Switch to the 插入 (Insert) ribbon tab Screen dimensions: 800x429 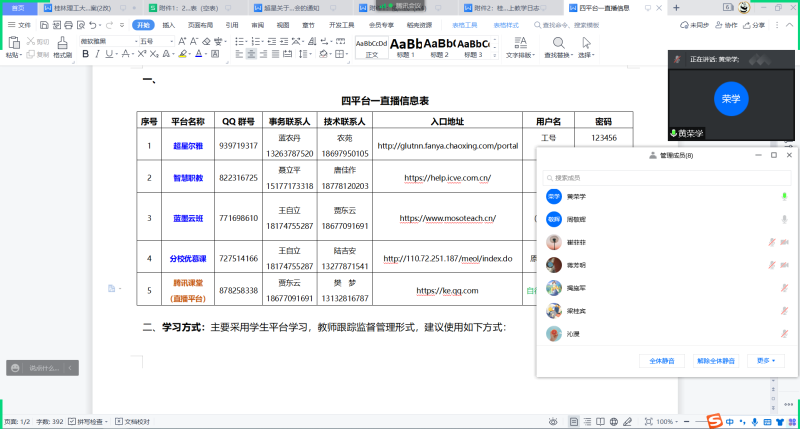point(168,24)
